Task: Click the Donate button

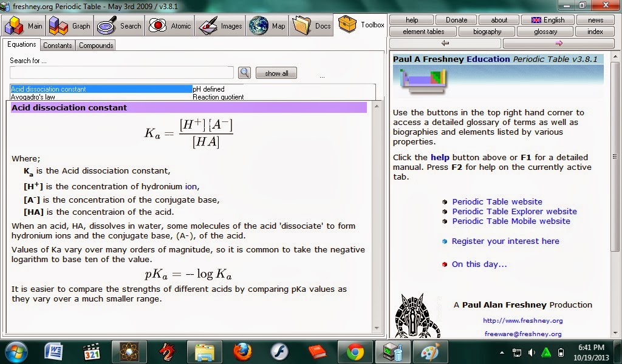Action: tap(457, 20)
